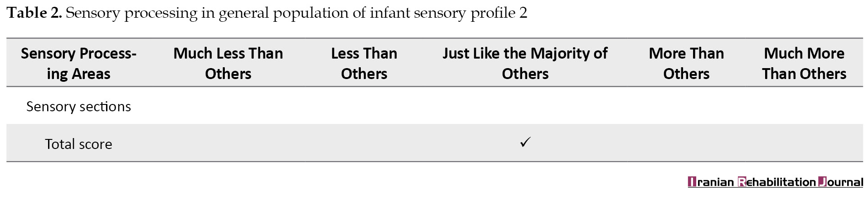Click the red 'R' in journal logo
This screenshot has width=868, height=198.
(742, 182)
